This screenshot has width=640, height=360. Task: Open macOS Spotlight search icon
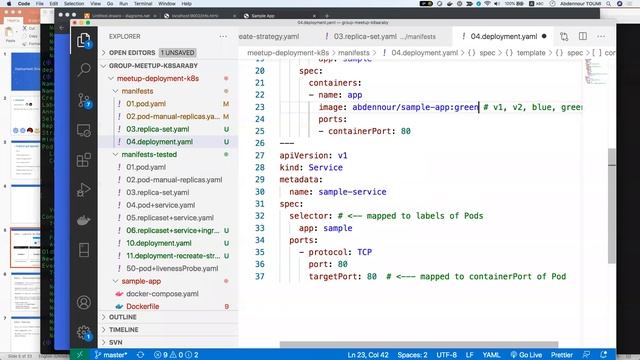pos(609,4)
